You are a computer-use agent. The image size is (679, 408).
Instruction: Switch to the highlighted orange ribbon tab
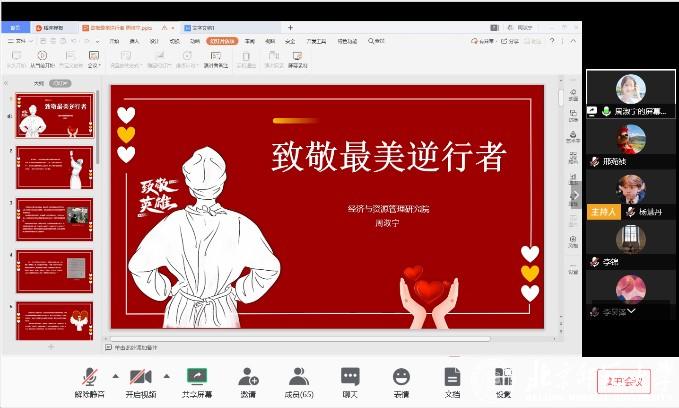222,41
